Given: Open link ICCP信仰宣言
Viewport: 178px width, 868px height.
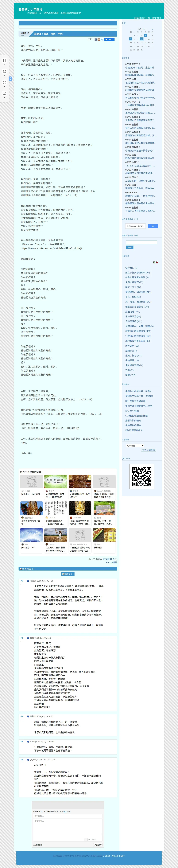Looking at the screenshot, I should (132, 411).
